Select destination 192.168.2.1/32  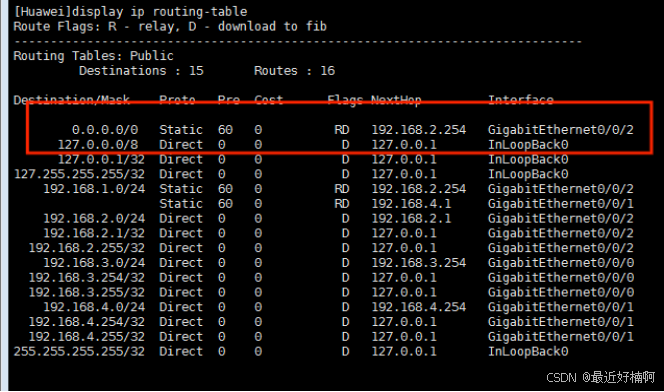pos(94,233)
